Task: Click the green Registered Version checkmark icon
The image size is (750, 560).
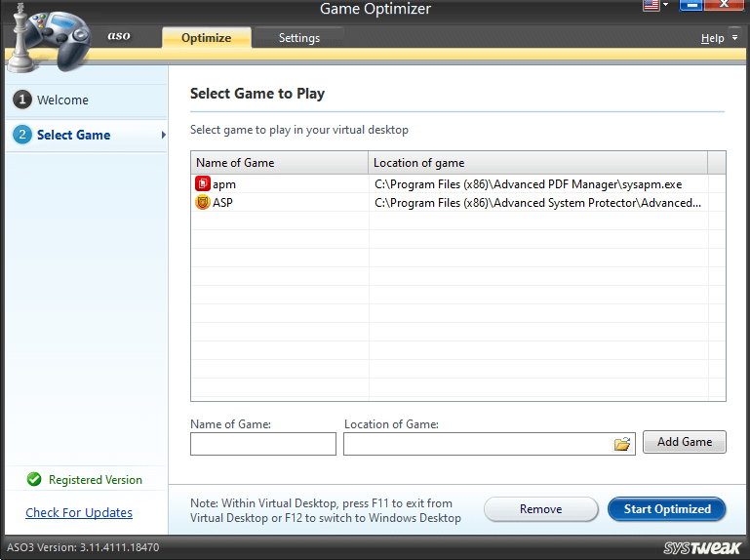Action: [x=34, y=479]
